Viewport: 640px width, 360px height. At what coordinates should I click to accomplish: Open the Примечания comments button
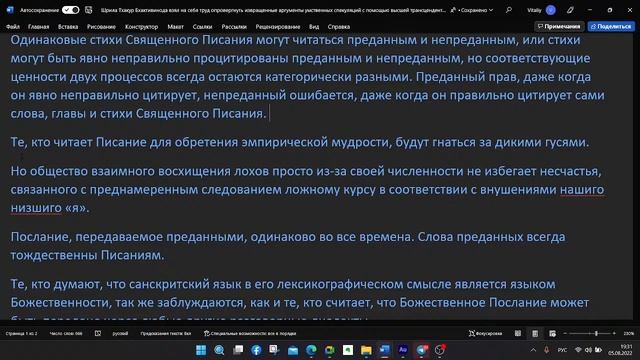[559, 27]
